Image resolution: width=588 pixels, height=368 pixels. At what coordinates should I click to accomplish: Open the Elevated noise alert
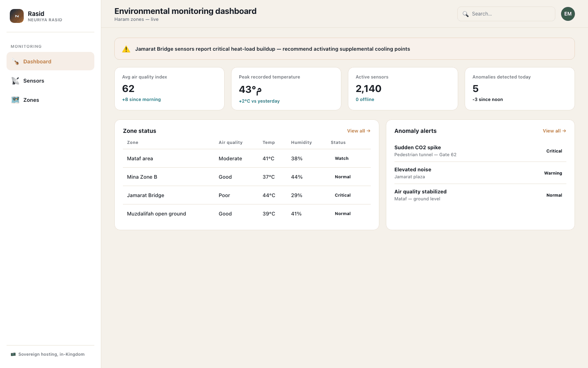pos(480,173)
